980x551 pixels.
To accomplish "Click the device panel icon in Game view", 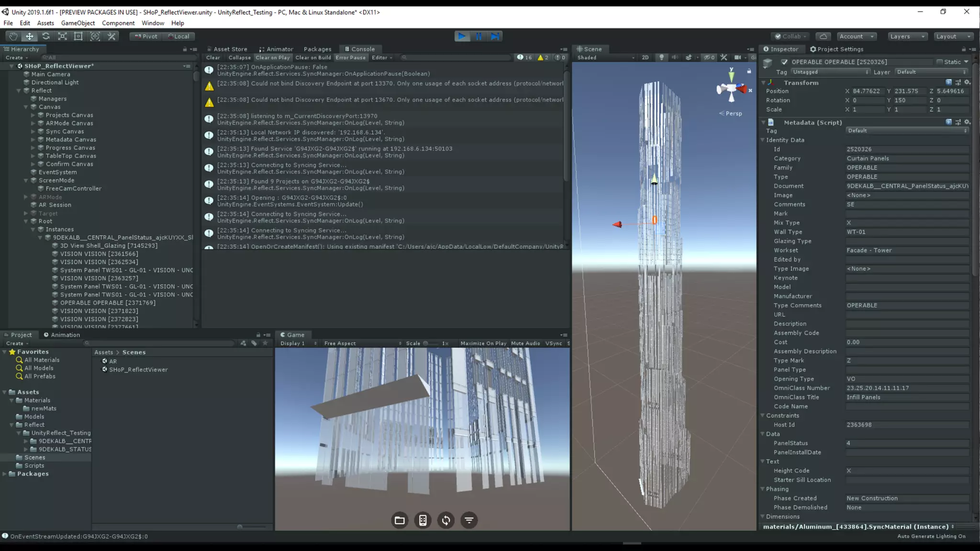I will click(423, 520).
